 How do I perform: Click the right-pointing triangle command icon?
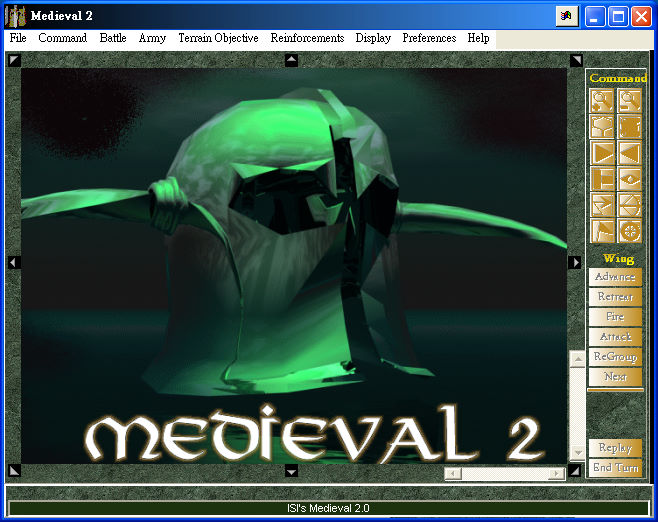(602, 153)
